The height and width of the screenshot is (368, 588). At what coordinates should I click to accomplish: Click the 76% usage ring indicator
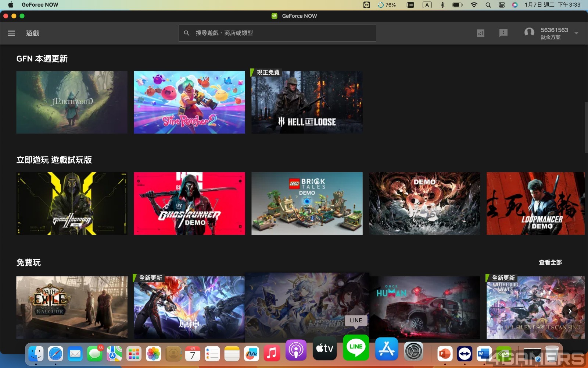(387, 5)
